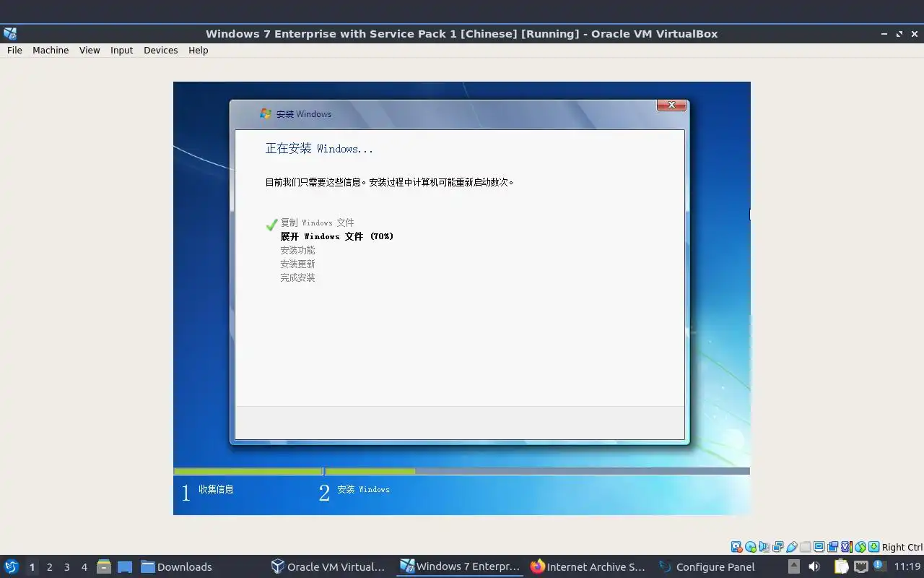The height and width of the screenshot is (578, 924).
Task: Switch to Oracle VM VirtualBox Manager taskbar item
Action: (328, 566)
